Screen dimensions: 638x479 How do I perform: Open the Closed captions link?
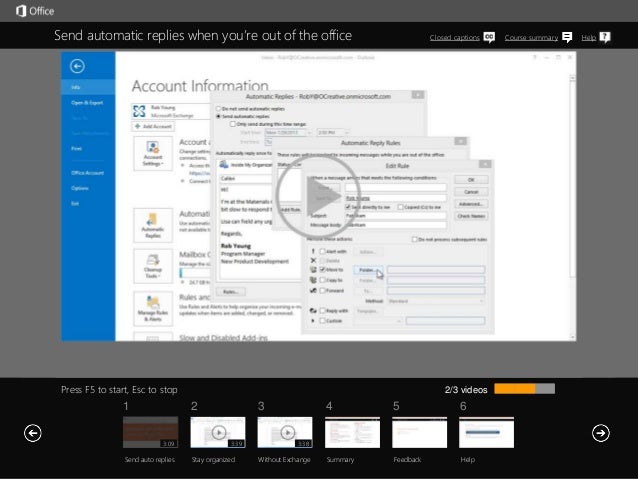pos(454,37)
